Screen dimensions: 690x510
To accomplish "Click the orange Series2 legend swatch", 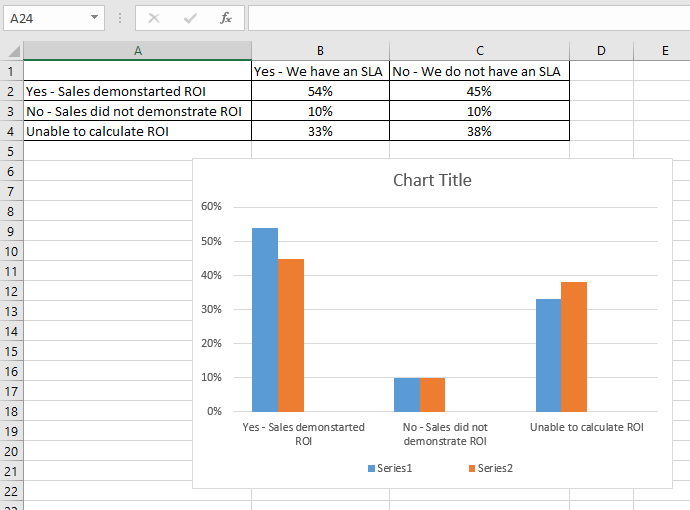I will click(x=472, y=468).
